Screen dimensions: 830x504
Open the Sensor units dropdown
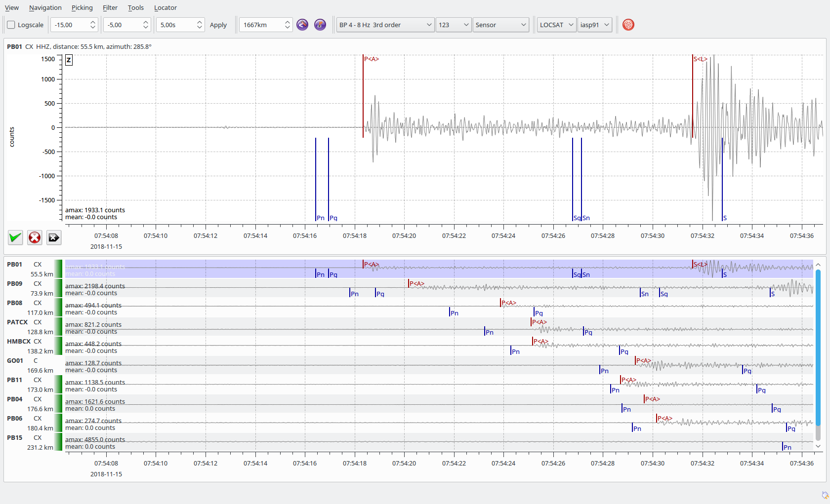click(501, 25)
